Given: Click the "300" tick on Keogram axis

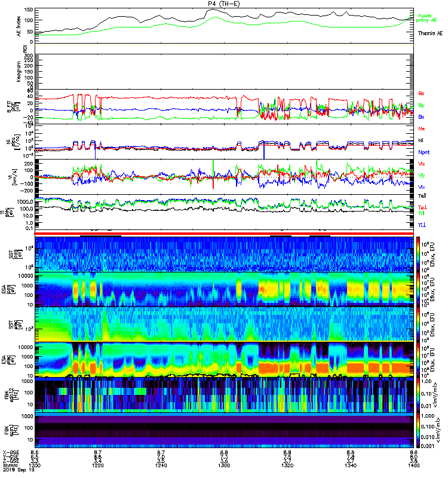Looking at the screenshot, I should click(29, 56).
